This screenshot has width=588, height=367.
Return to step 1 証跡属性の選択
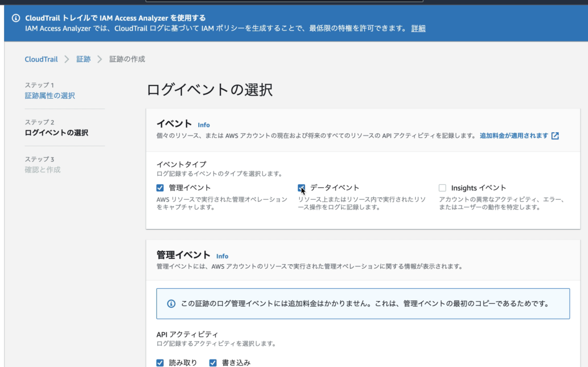click(x=50, y=96)
